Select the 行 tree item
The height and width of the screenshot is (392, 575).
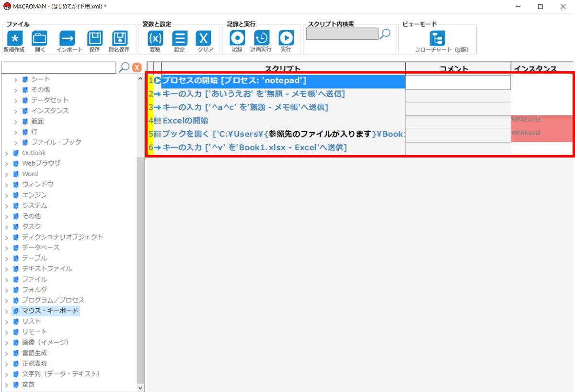tap(34, 132)
